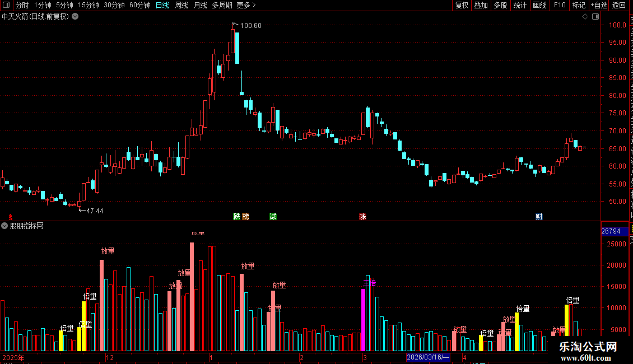
Task: Open the 复权 adjustment button
Action: point(462,5)
